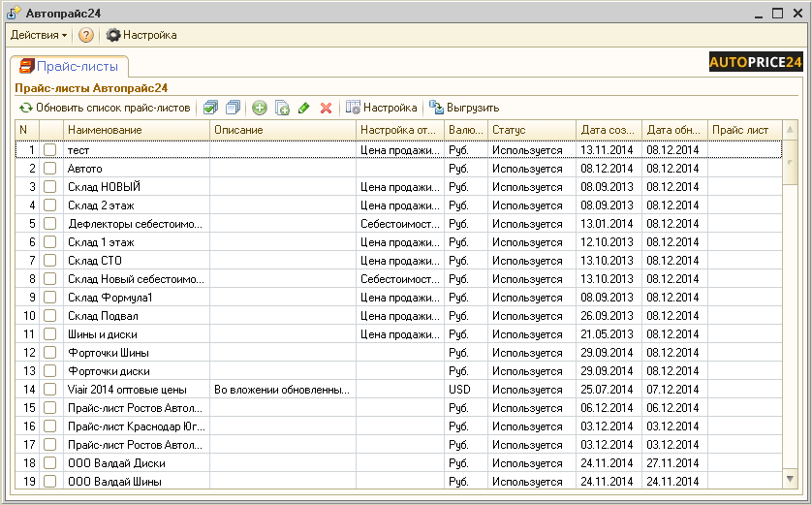
Task: Click the Выгрузить export icon
Action: [437, 108]
